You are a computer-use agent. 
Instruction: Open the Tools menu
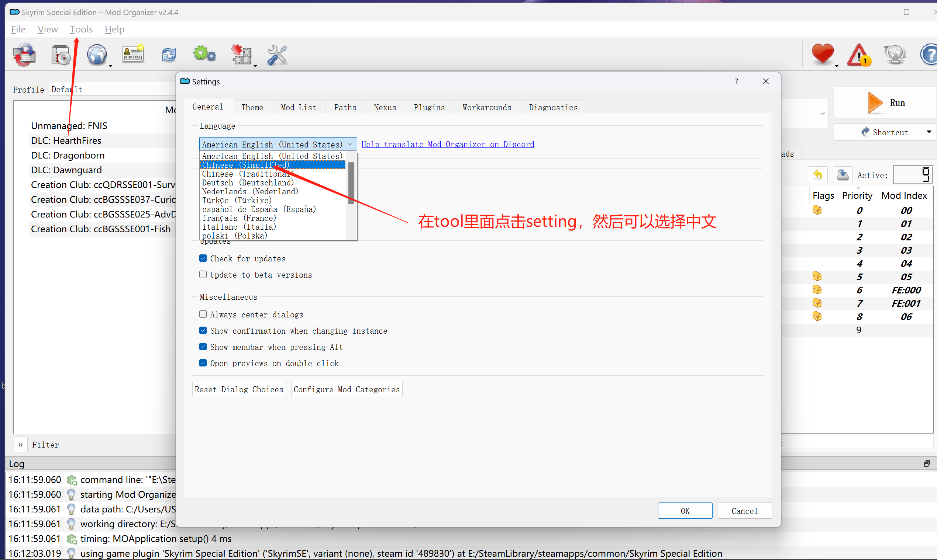[81, 29]
